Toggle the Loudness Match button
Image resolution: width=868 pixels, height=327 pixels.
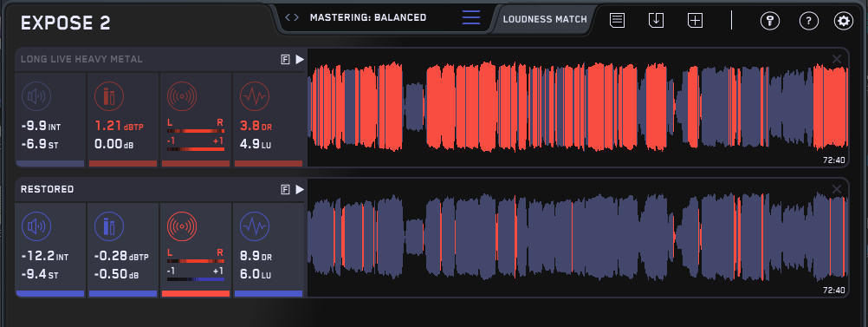[545, 19]
